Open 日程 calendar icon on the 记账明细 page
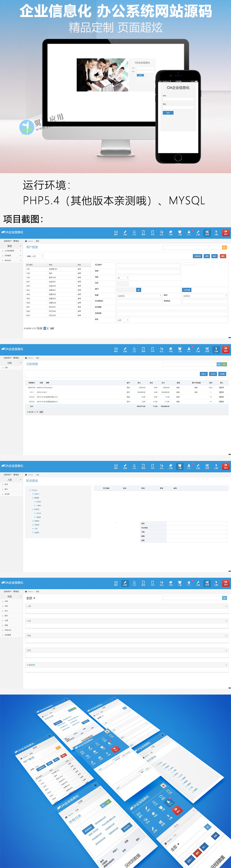Image resolution: width=231 pixels, height=868 pixels. [x=171, y=349]
